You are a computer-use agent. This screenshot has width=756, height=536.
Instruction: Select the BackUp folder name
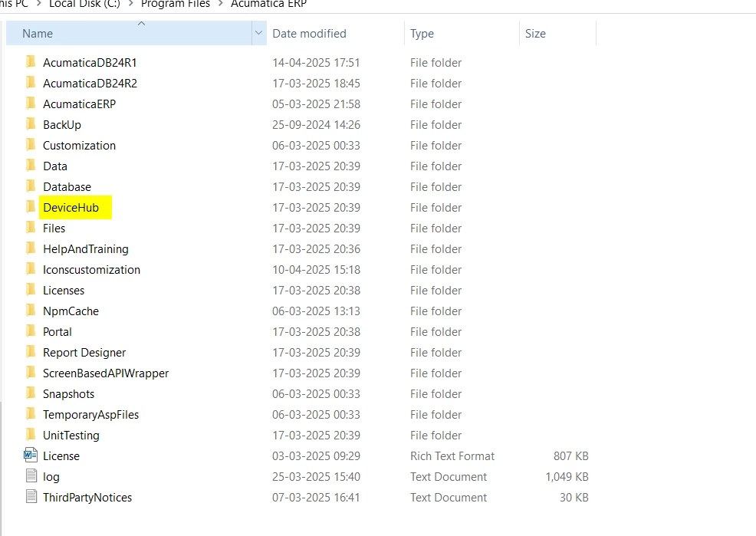pos(61,125)
